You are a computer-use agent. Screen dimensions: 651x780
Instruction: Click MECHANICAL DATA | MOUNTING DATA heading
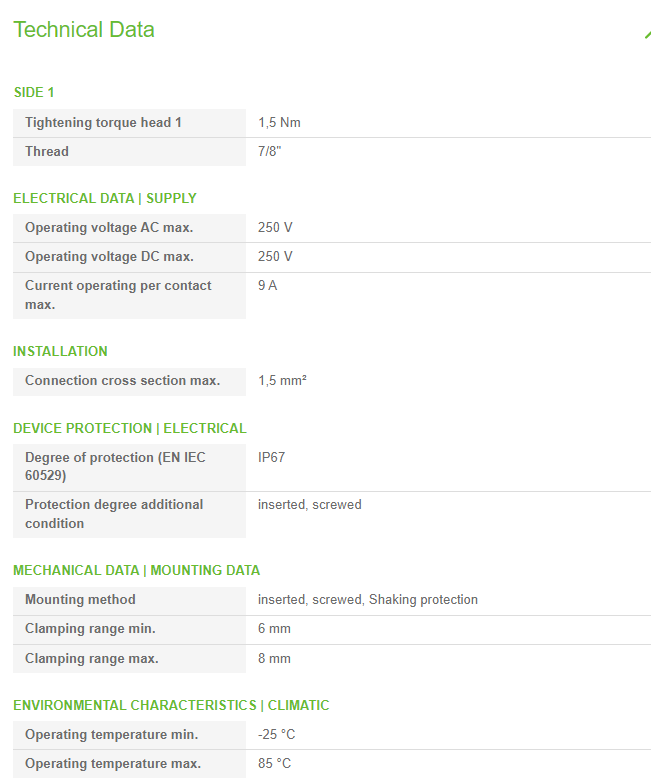pos(137,571)
